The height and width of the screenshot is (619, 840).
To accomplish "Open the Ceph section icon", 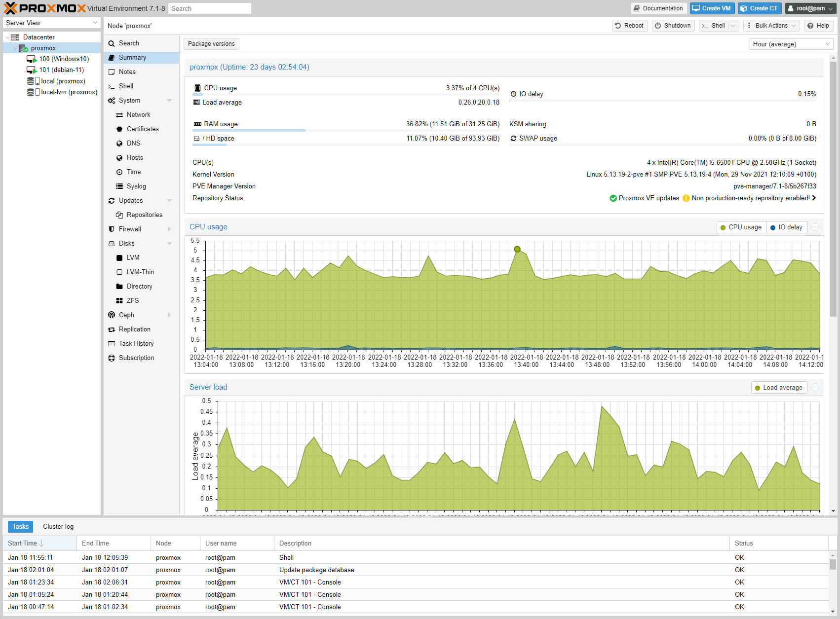I will tap(112, 315).
